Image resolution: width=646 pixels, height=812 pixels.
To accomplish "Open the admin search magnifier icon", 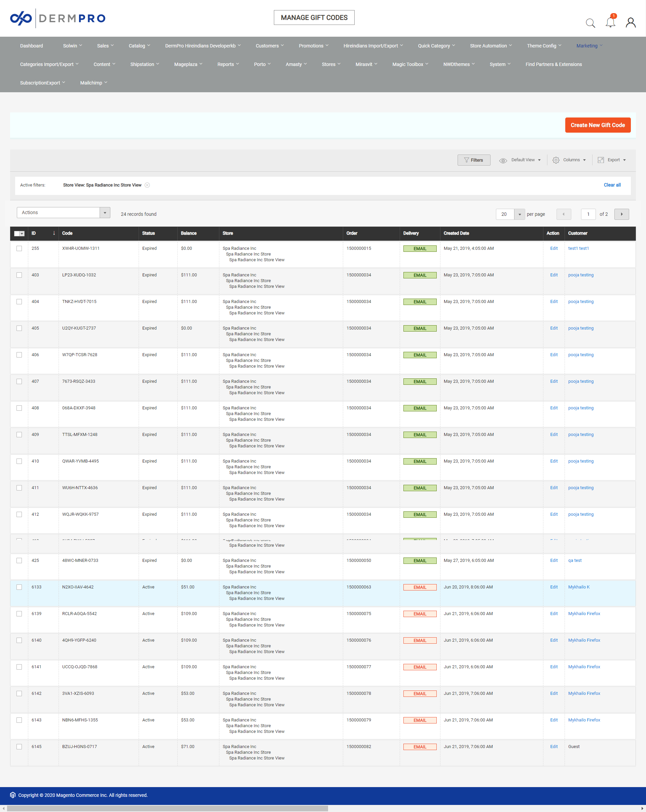I will click(x=590, y=23).
